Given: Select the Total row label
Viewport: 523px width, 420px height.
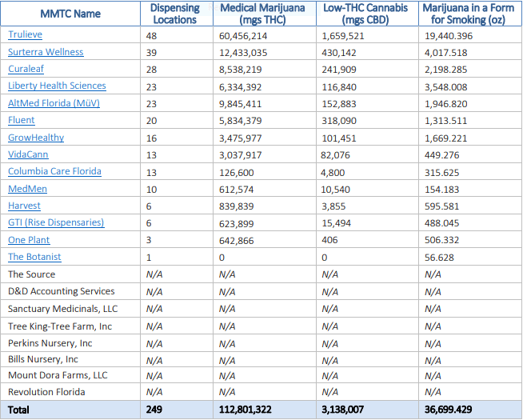Looking at the screenshot, I should click(18, 410).
